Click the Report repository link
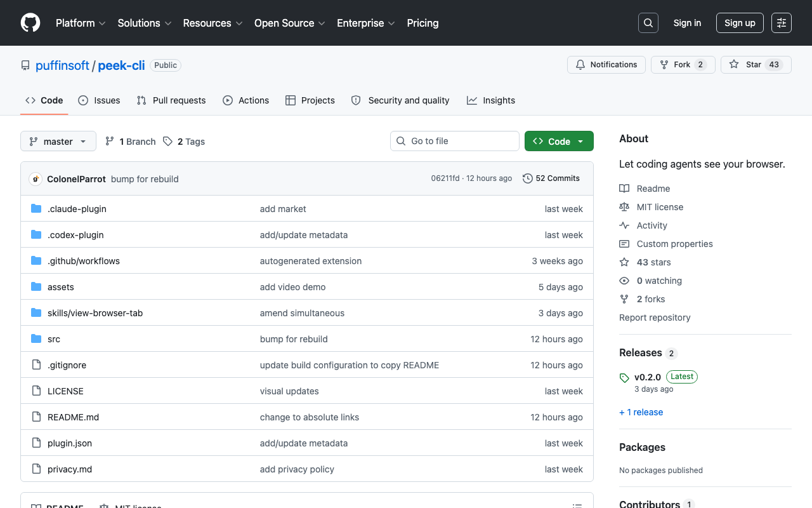This screenshot has width=812, height=508. [x=655, y=317]
